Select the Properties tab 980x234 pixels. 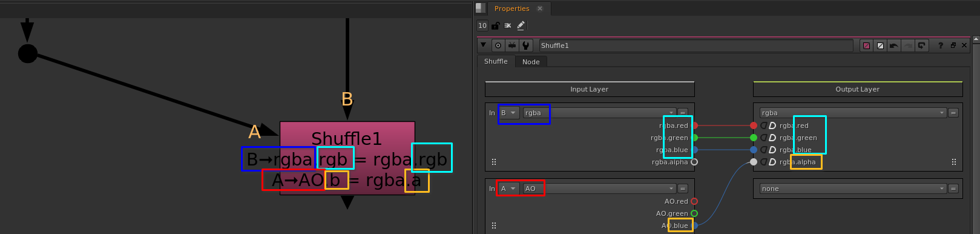click(511, 8)
